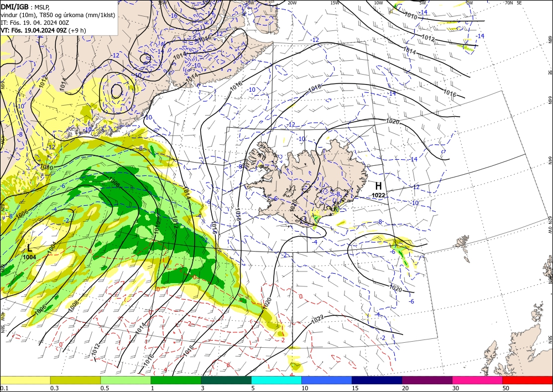The width and height of the screenshot is (553, 392).
Task: Click the '20' value on the color scale
Action: 405,388
